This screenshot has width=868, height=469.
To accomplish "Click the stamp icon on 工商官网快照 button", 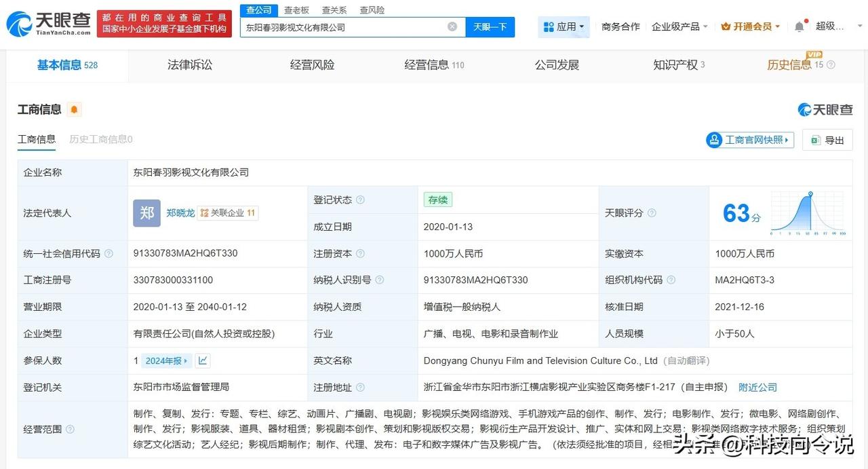I will point(714,139).
